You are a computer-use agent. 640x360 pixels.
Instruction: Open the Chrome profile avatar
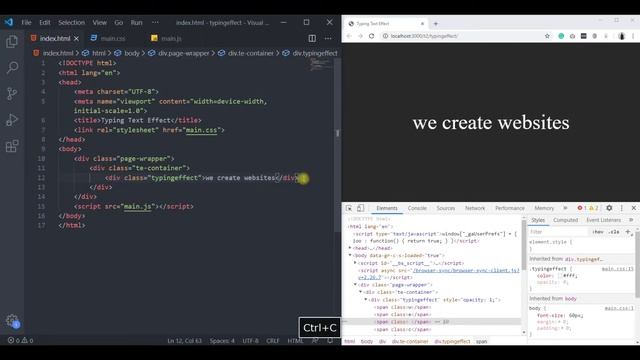(622, 36)
